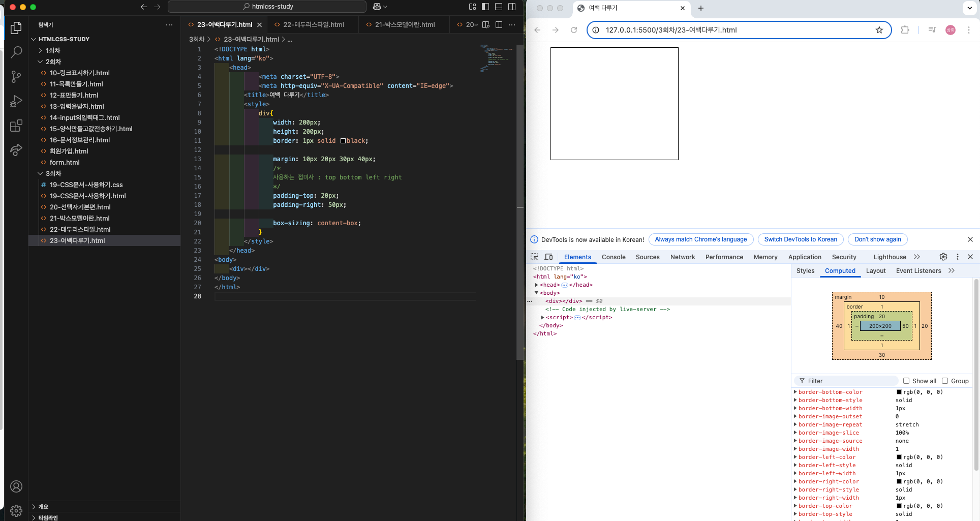Viewport: 980px width, 521px height.
Task: Collapse the 2회차 folder
Action: (x=41, y=62)
